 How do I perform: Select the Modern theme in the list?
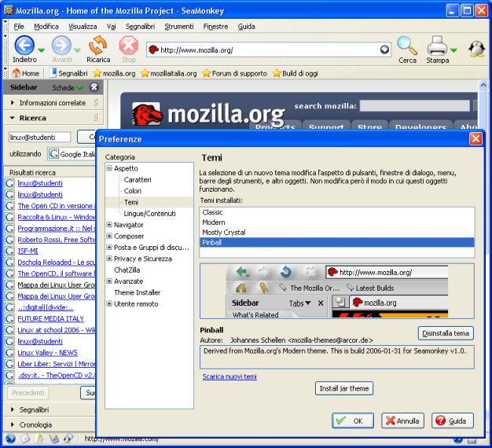tap(336, 222)
